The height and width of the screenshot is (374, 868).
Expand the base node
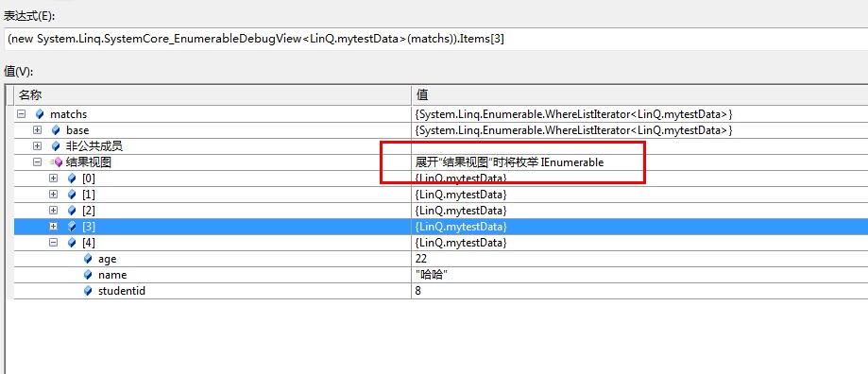pyautogui.click(x=37, y=130)
